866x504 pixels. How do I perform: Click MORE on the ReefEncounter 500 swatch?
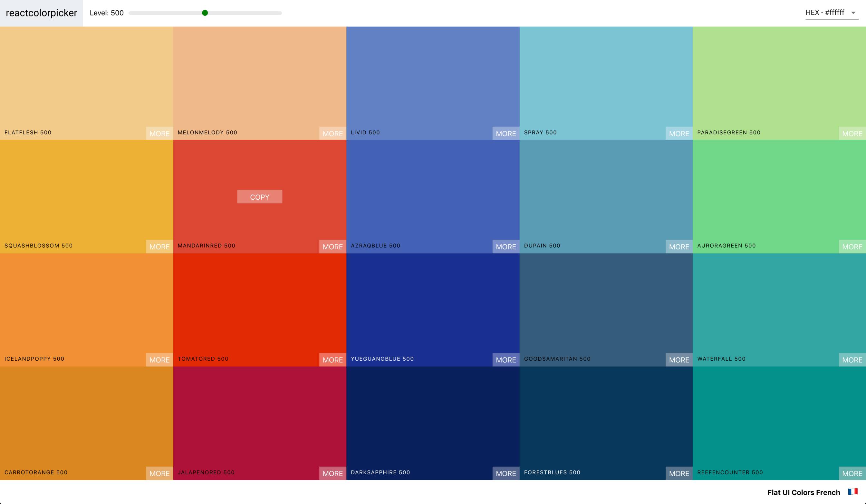click(x=852, y=473)
